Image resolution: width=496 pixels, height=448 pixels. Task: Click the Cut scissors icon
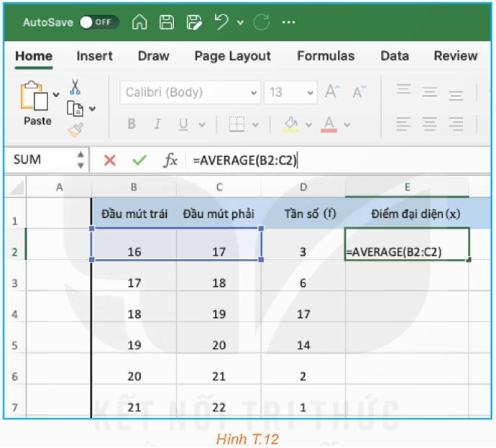75,87
